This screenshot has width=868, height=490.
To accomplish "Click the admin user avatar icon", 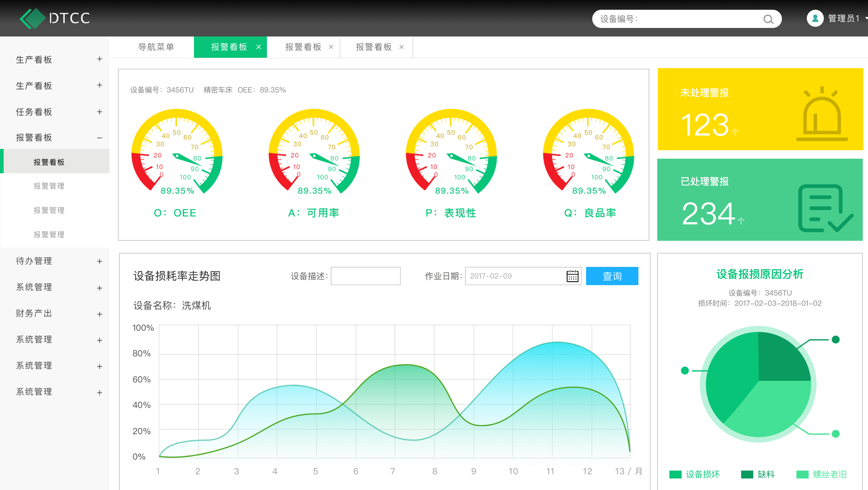I will [x=815, y=18].
